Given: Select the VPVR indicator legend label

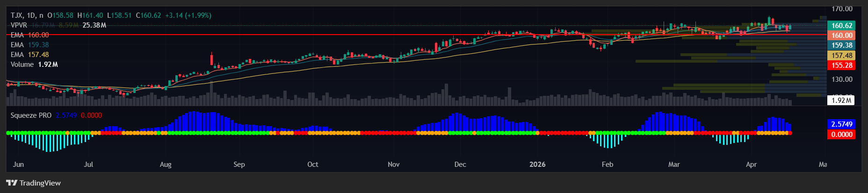Looking at the screenshot, I should 19,25.
